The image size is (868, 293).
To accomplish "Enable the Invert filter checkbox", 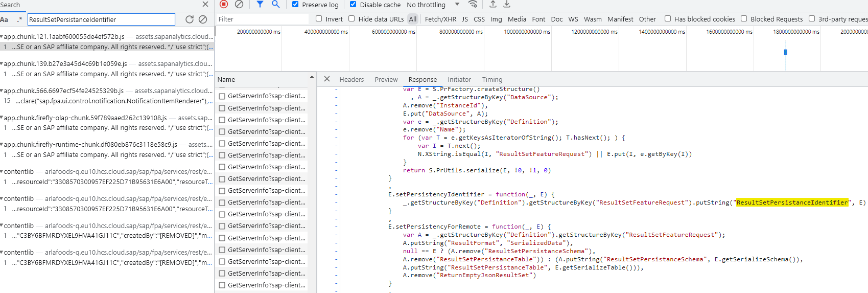I will pyautogui.click(x=319, y=19).
